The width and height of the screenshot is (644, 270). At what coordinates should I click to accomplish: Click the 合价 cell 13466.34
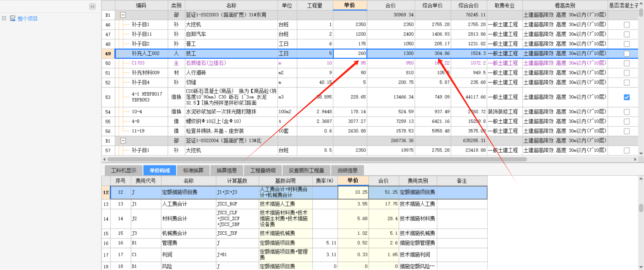(391, 97)
